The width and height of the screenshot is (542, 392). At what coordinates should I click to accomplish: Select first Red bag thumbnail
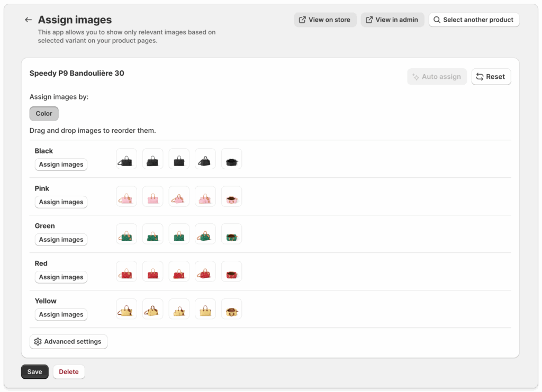pyautogui.click(x=127, y=271)
